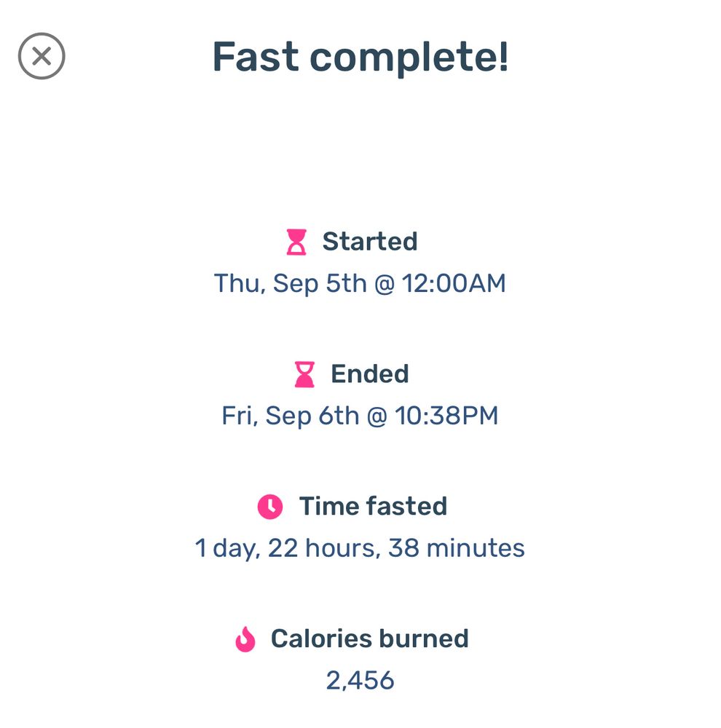Click the Time fasted label
The height and width of the screenshot is (728, 721).
click(x=373, y=506)
